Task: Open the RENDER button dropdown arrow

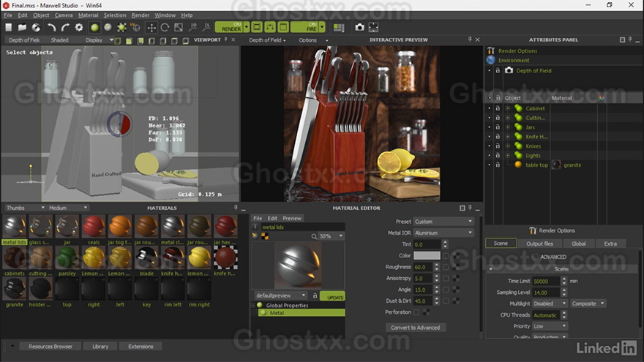Action: point(247,27)
